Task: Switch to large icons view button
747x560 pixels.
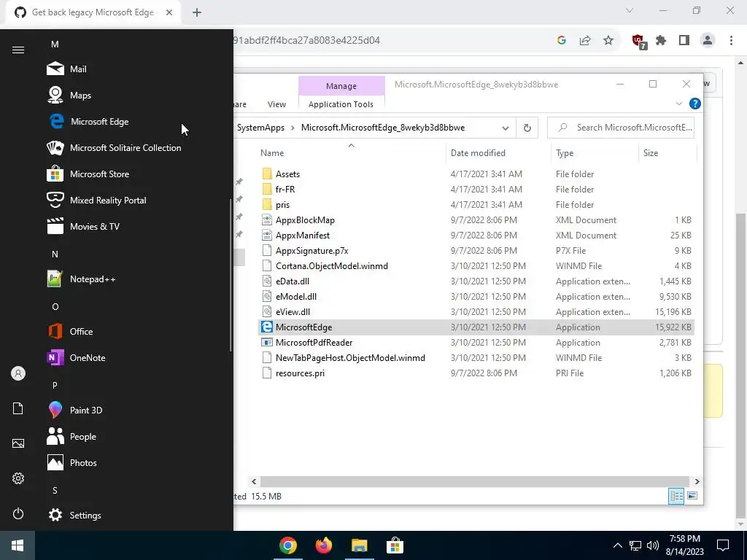Action: 693,496
